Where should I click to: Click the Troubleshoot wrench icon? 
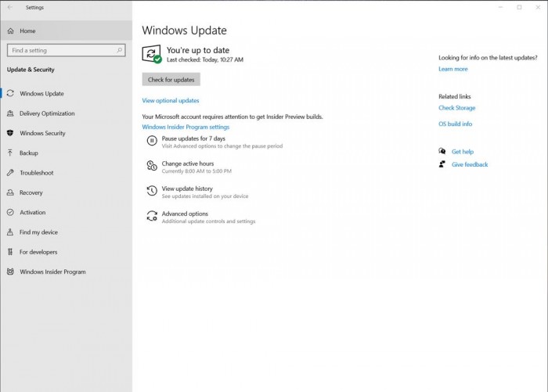pos(10,173)
